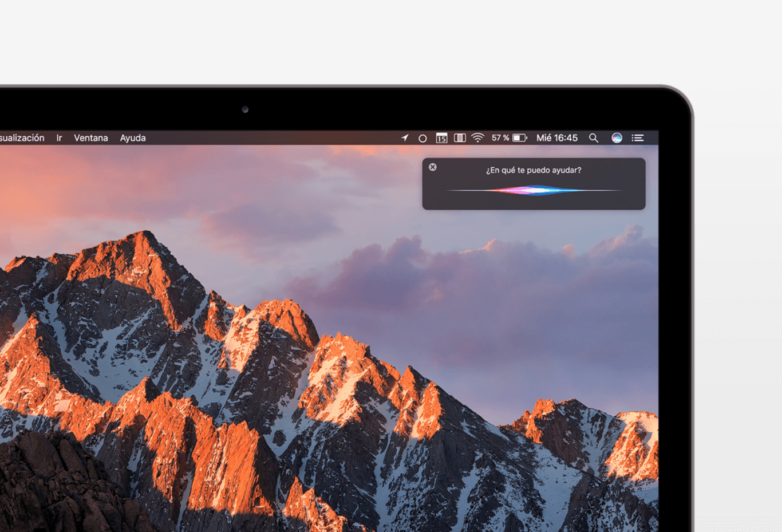
Task: Open the Ventana menu
Action: point(90,137)
